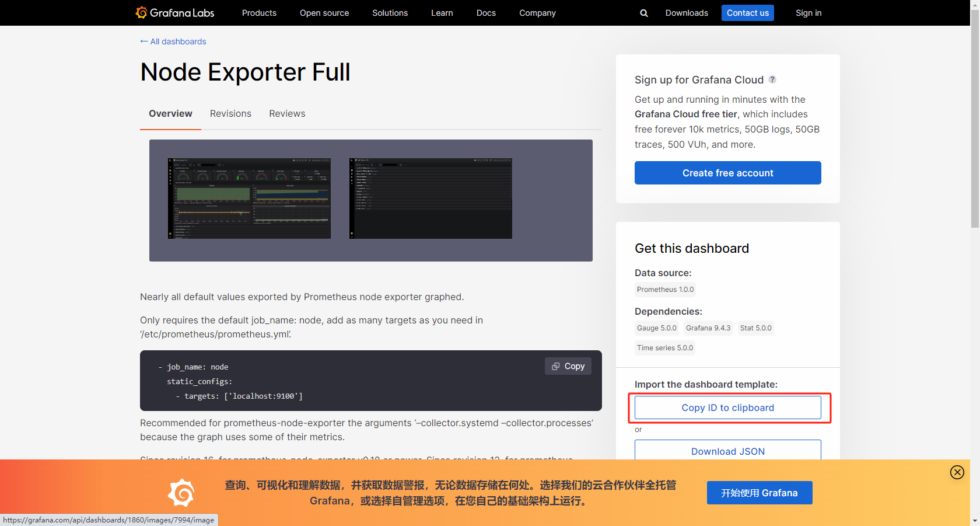
Task: Click the Gauge 5.0.0 dependency tag
Action: (657, 328)
